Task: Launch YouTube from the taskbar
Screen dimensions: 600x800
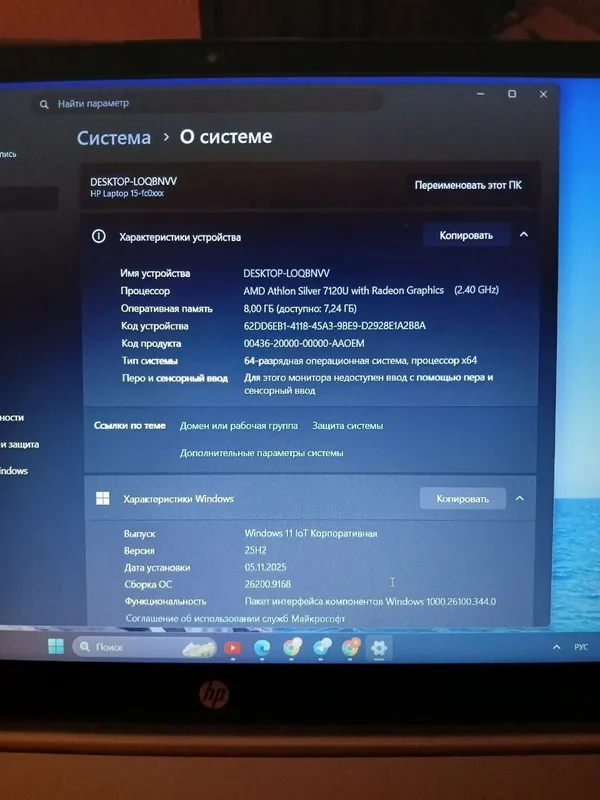Action: [232, 648]
